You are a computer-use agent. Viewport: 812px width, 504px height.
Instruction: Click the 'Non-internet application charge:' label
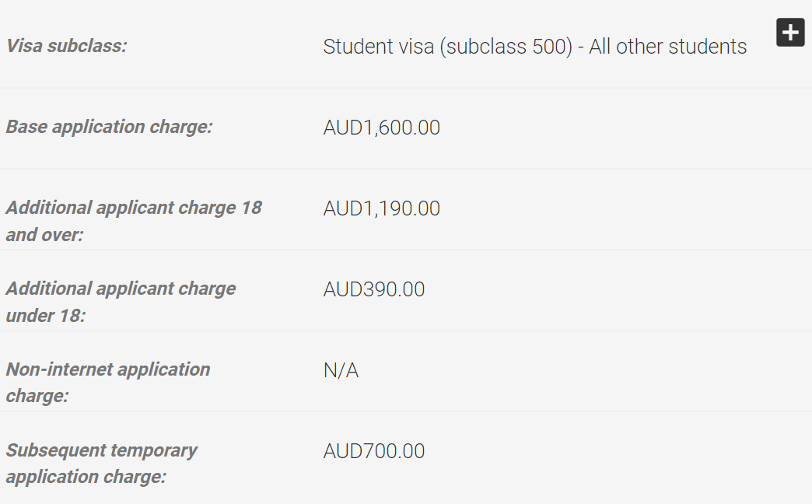[107, 383]
